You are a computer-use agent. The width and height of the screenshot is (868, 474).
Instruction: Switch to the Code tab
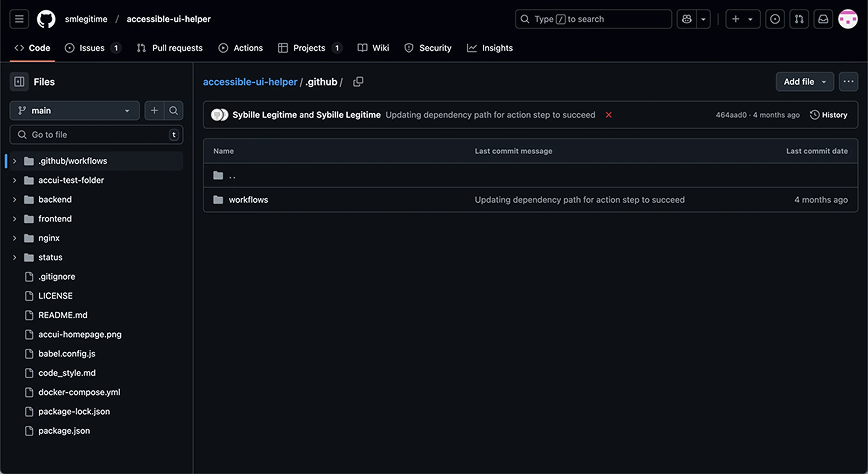click(x=32, y=48)
